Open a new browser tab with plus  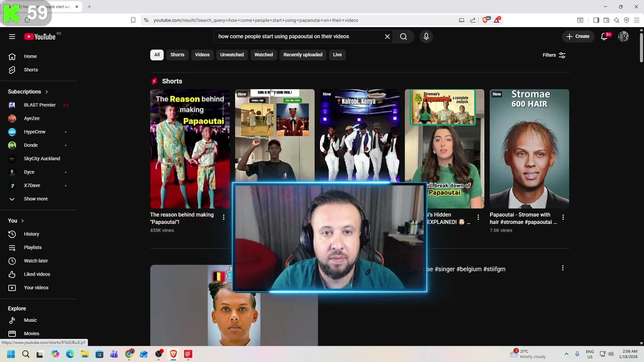(x=89, y=7)
